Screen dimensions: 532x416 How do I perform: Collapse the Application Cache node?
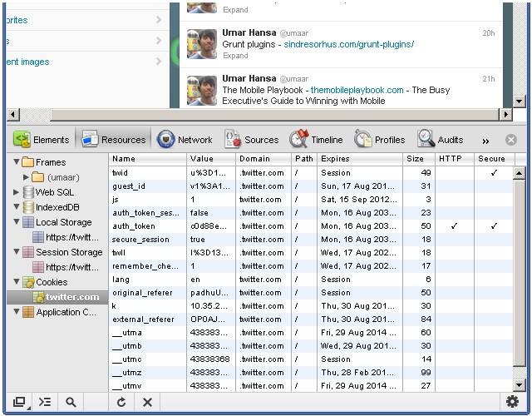(x=17, y=311)
